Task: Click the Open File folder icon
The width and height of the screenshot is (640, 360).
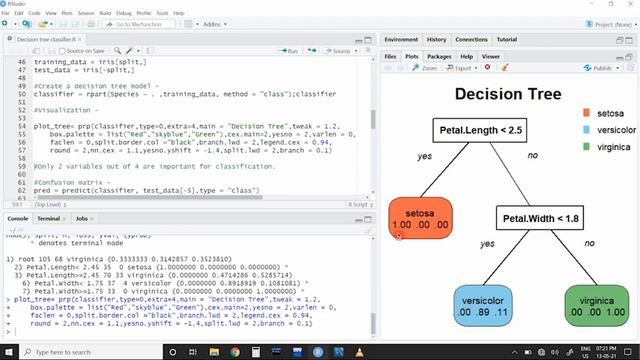Action: [x=42, y=24]
